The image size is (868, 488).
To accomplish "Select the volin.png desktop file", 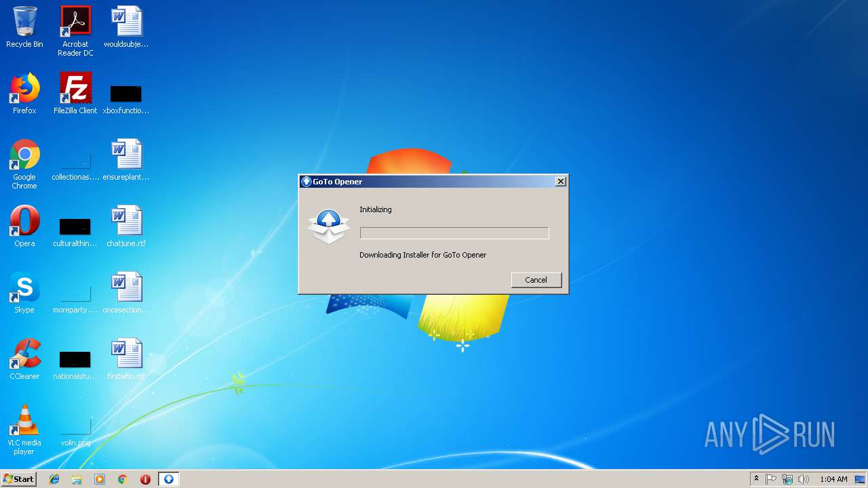I will 75,432.
